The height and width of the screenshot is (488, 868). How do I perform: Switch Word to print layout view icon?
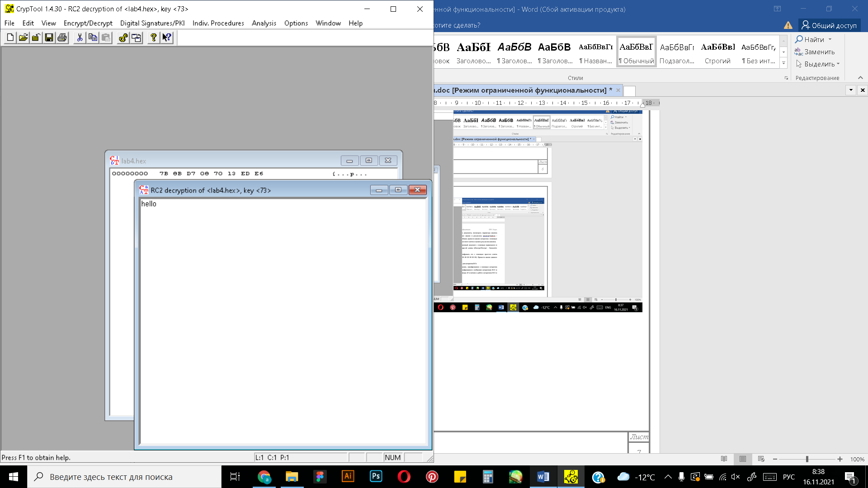pyautogui.click(x=743, y=459)
